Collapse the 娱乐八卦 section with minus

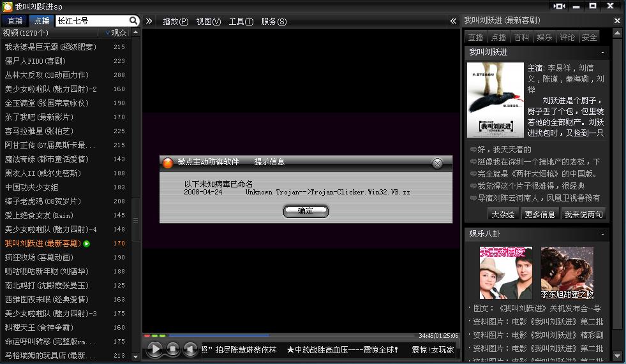tap(602, 234)
